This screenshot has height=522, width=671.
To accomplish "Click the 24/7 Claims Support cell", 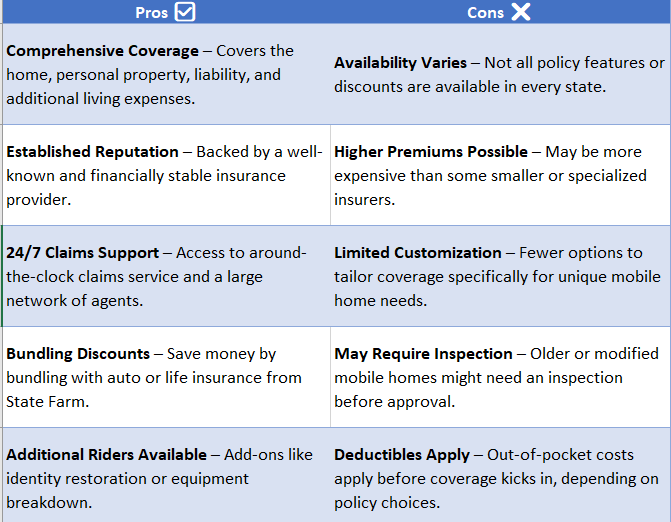I will pos(166,276).
